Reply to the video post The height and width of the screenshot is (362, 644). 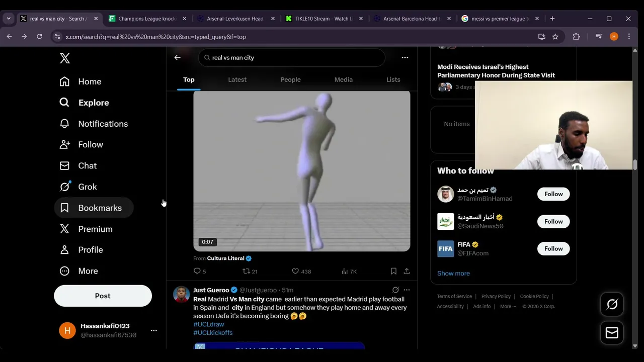200,271
